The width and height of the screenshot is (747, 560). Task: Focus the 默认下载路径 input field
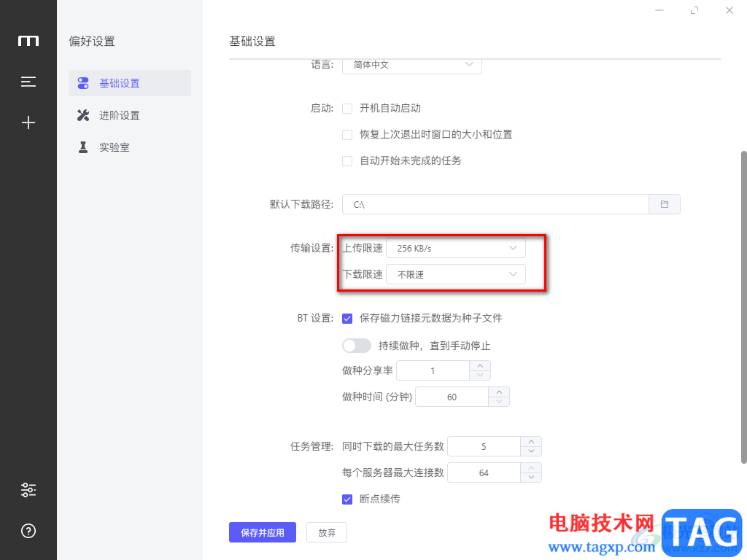pos(495,204)
